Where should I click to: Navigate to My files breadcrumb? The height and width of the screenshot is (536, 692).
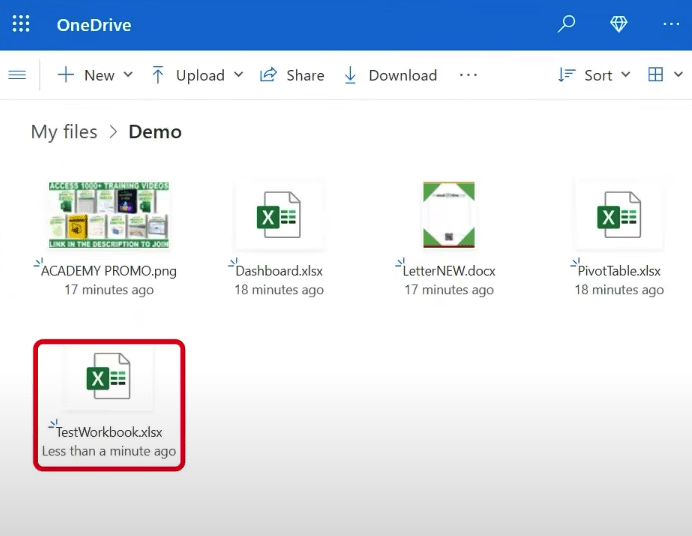[64, 132]
